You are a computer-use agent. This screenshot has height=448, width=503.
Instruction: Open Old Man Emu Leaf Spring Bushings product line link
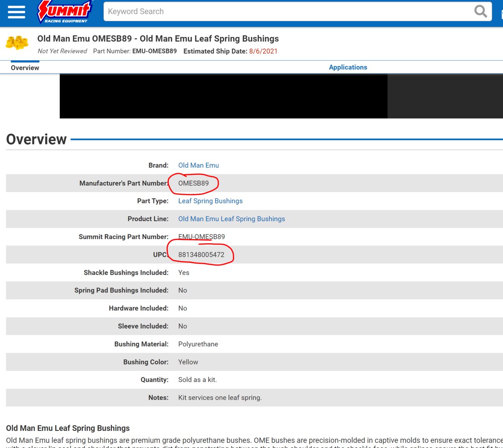click(x=232, y=219)
